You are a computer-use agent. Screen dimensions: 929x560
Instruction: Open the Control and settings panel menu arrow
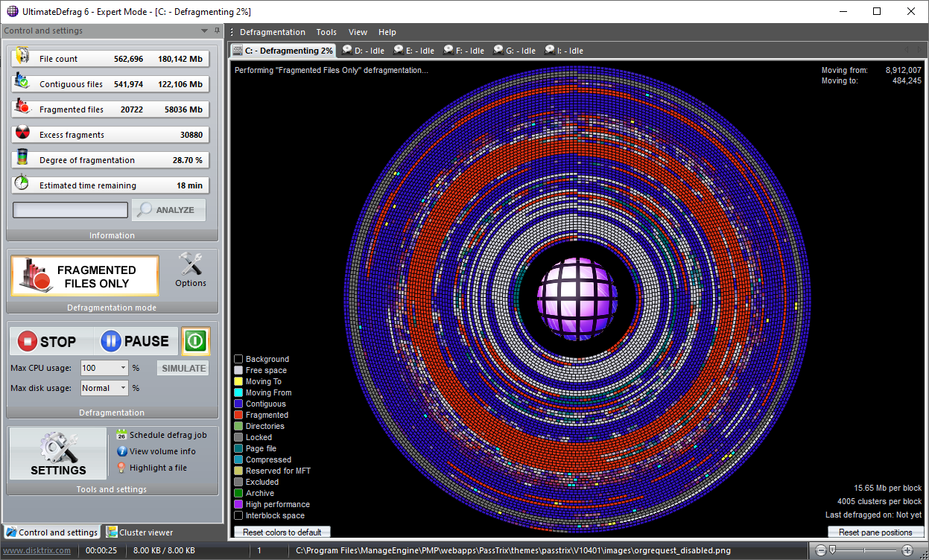click(205, 31)
